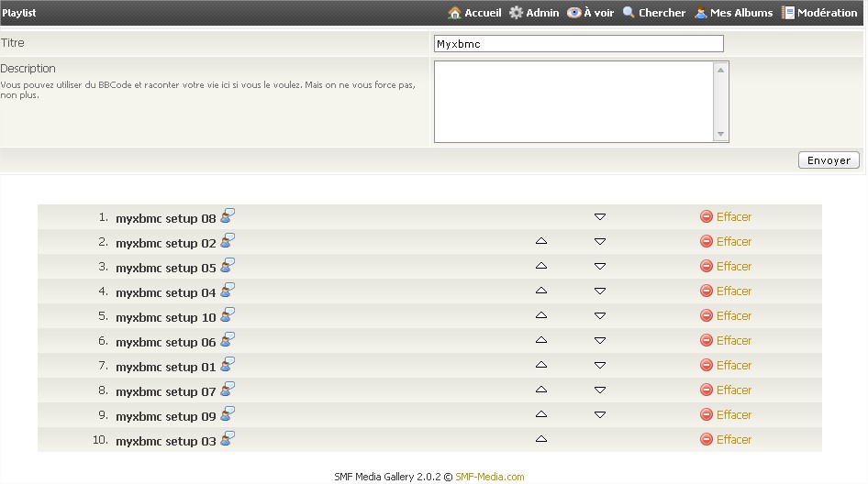
Task: Go to the Chercher search page
Action: pos(653,13)
